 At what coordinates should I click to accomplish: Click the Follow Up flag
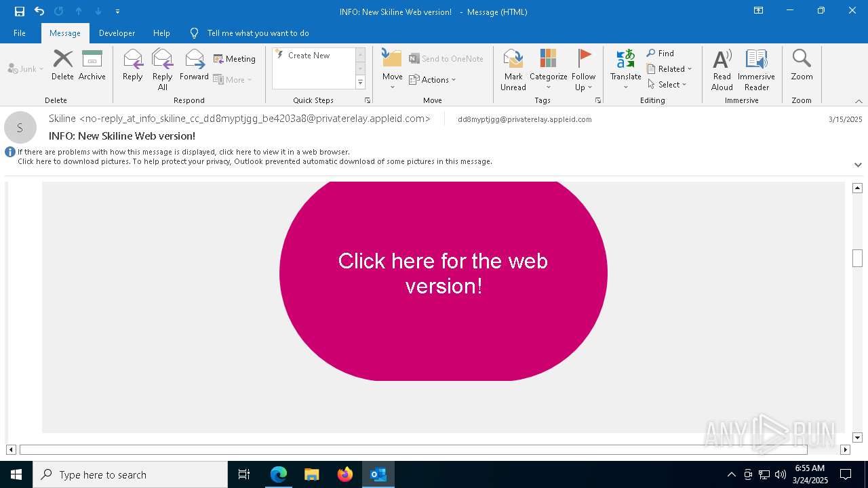pyautogui.click(x=583, y=70)
